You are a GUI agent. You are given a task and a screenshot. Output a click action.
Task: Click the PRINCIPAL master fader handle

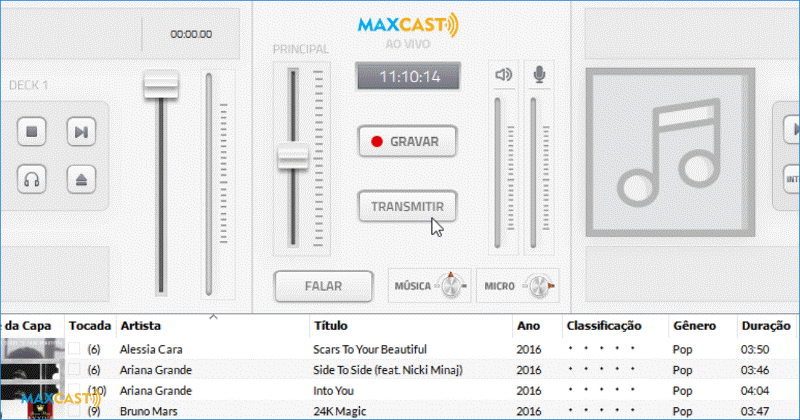[x=293, y=156]
